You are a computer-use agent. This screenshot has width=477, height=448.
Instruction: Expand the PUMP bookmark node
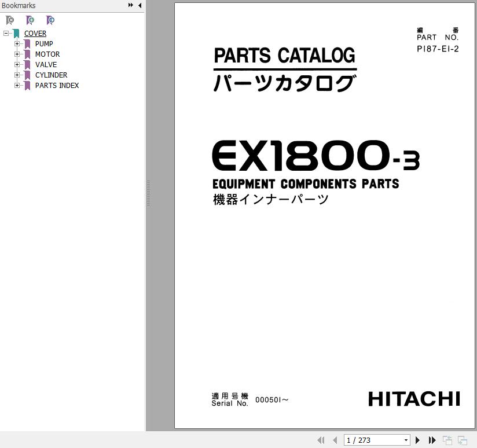tap(17, 44)
